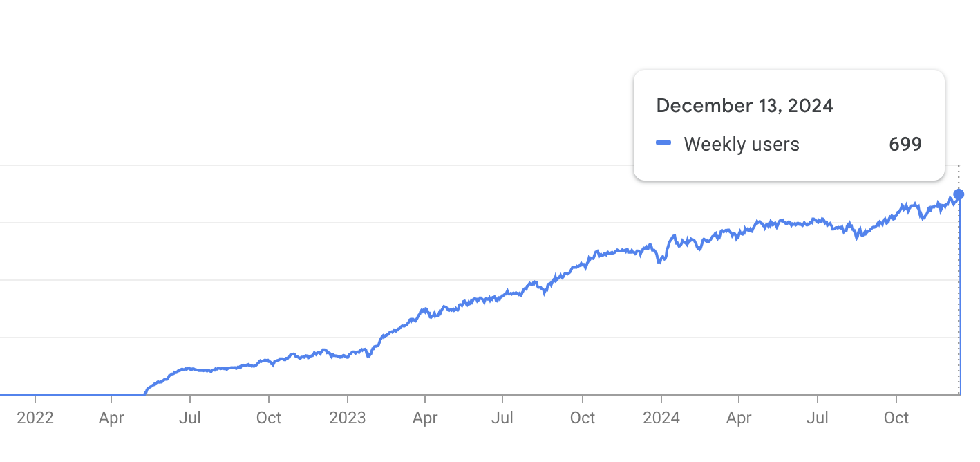Click the Weekly users label in tooltip

click(x=742, y=144)
